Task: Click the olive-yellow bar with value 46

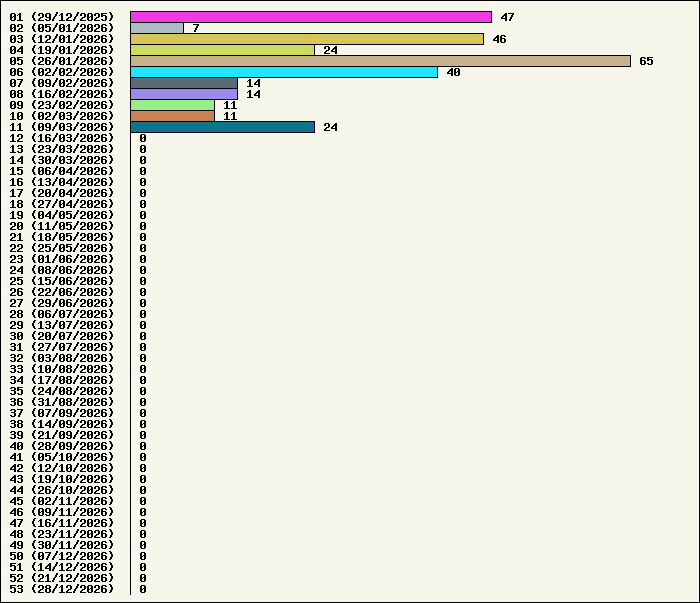Action: (307, 39)
